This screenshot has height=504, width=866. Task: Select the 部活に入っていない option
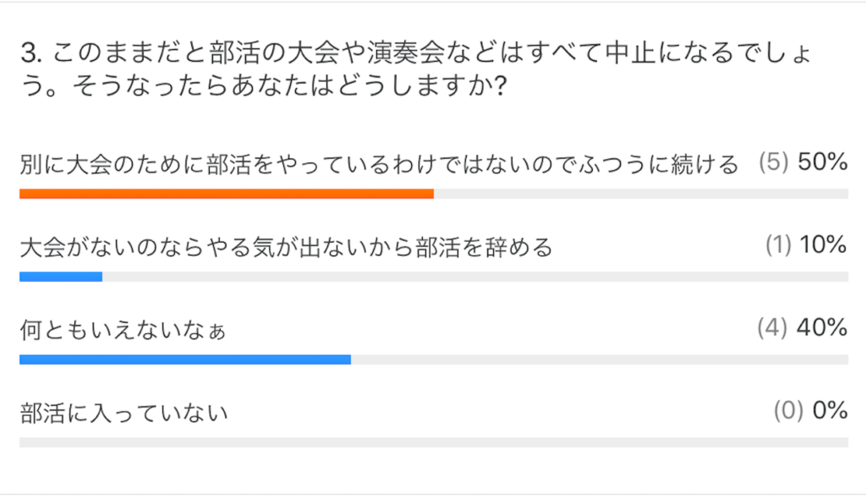124,414
